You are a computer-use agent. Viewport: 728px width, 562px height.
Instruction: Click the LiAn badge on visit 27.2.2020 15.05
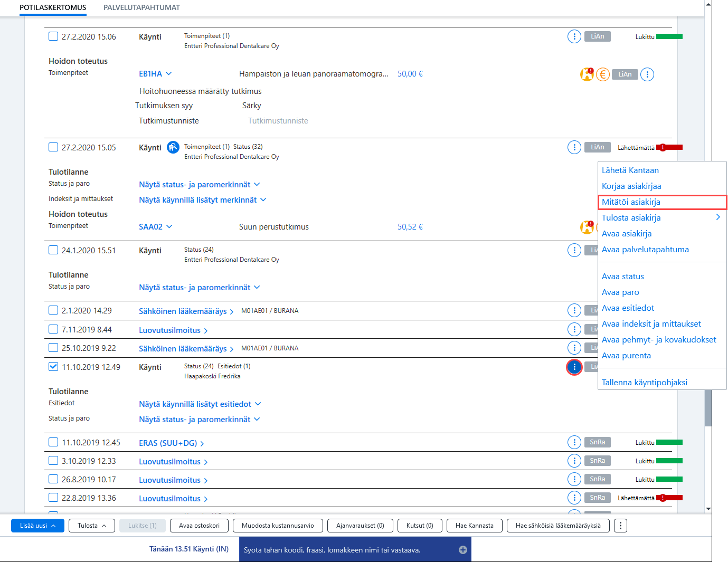598,147
